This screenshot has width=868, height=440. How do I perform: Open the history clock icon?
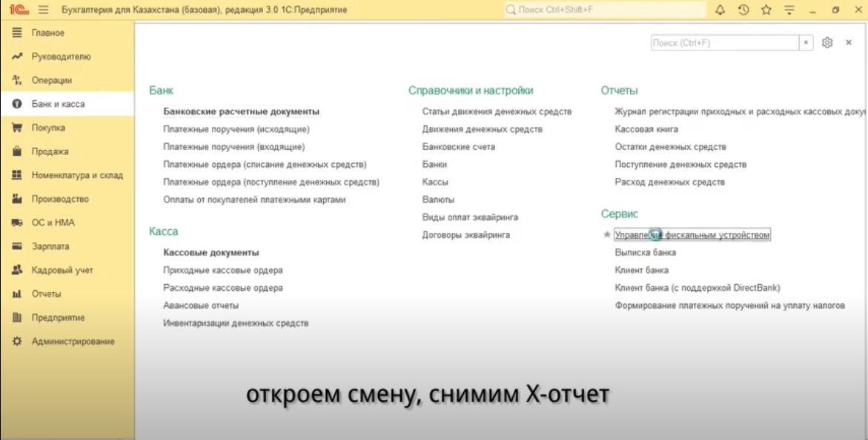pyautogui.click(x=743, y=10)
